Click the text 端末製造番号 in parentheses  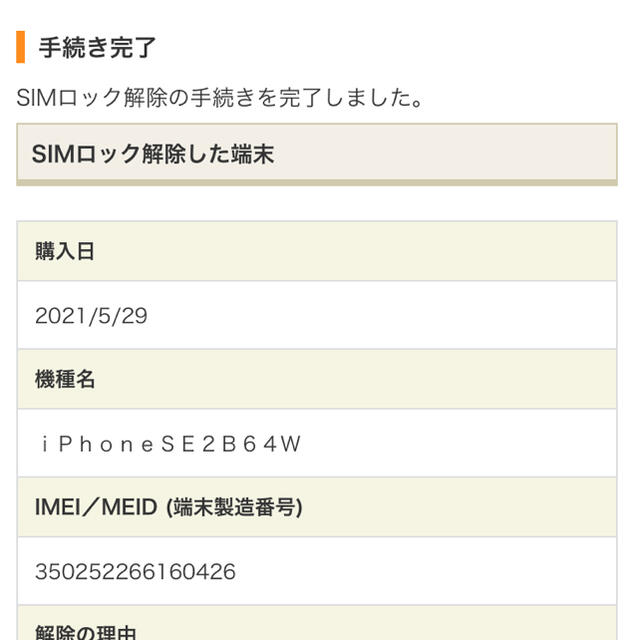(234, 507)
